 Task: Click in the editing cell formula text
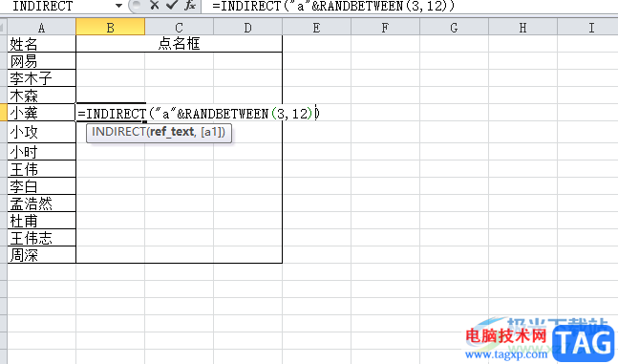pyautogui.click(x=199, y=114)
